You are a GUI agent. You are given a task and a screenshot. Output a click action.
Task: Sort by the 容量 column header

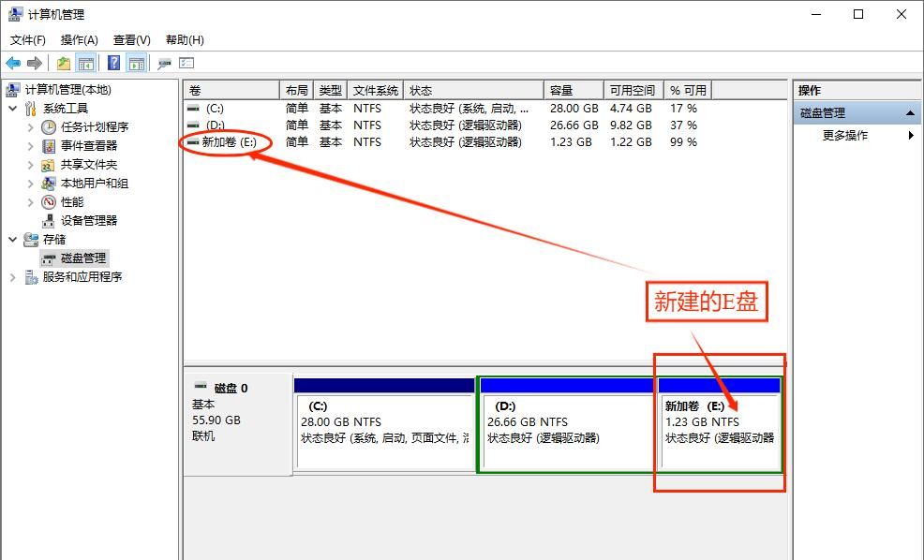click(574, 90)
